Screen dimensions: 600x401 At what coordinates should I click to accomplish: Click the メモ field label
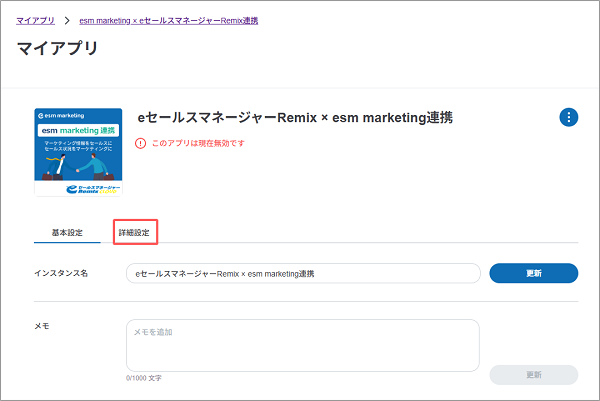(x=41, y=326)
